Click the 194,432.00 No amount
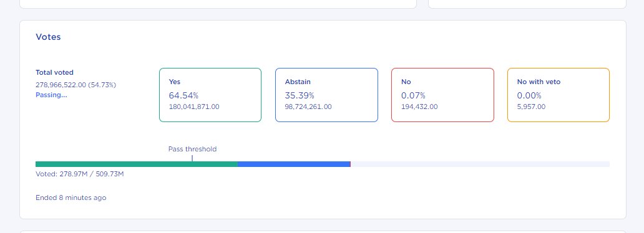 419,107
